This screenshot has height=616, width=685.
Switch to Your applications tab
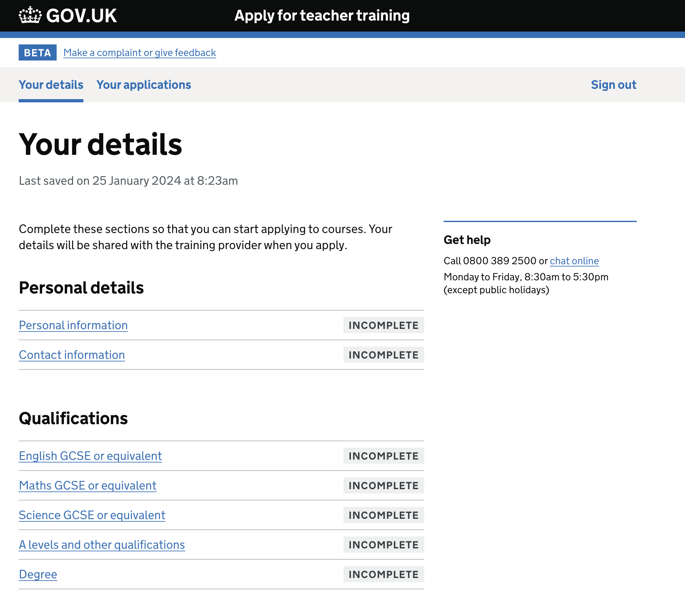144,85
